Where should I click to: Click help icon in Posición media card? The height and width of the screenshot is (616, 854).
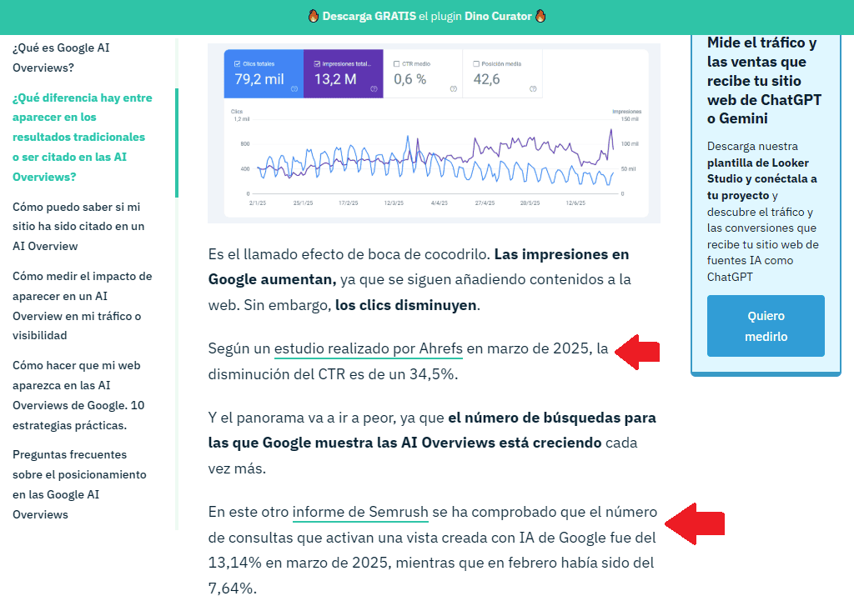(532, 88)
